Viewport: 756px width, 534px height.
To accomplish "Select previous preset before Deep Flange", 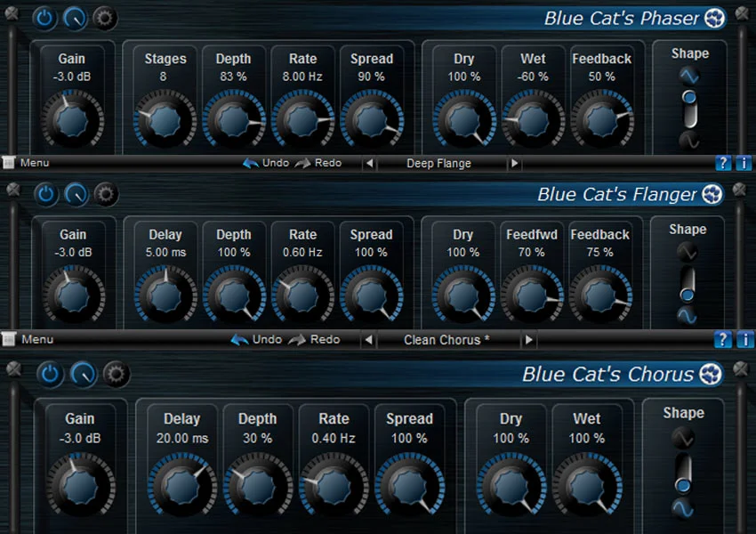I will tap(369, 163).
